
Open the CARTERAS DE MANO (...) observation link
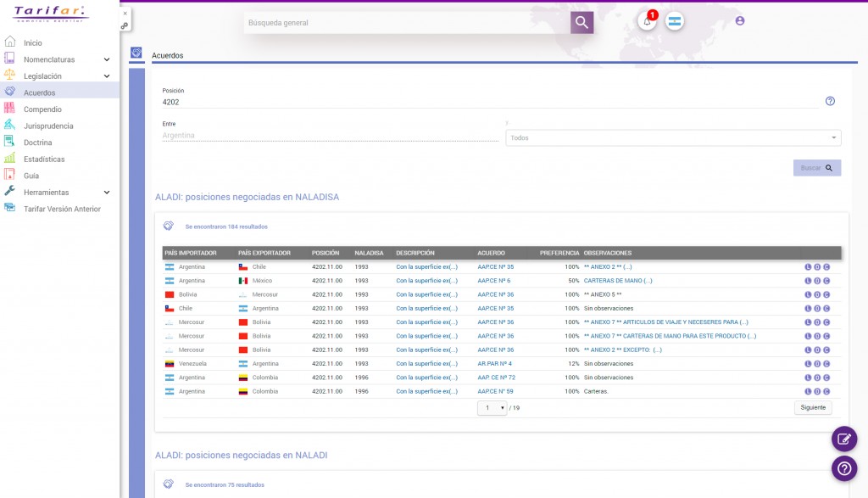point(618,281)
